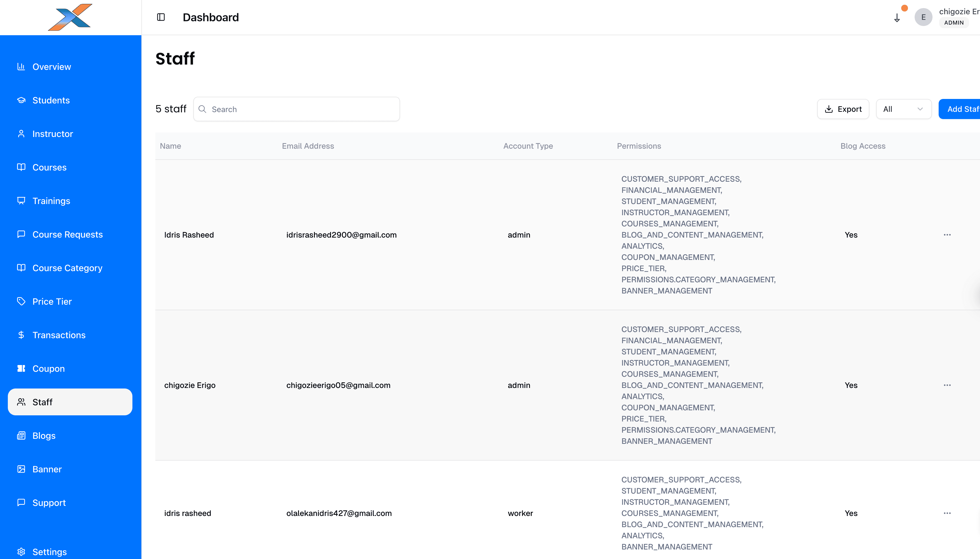980x559 pixels.
Task: Open actions menu for chigozie Erigo row
Action: (x=947, y=385)
